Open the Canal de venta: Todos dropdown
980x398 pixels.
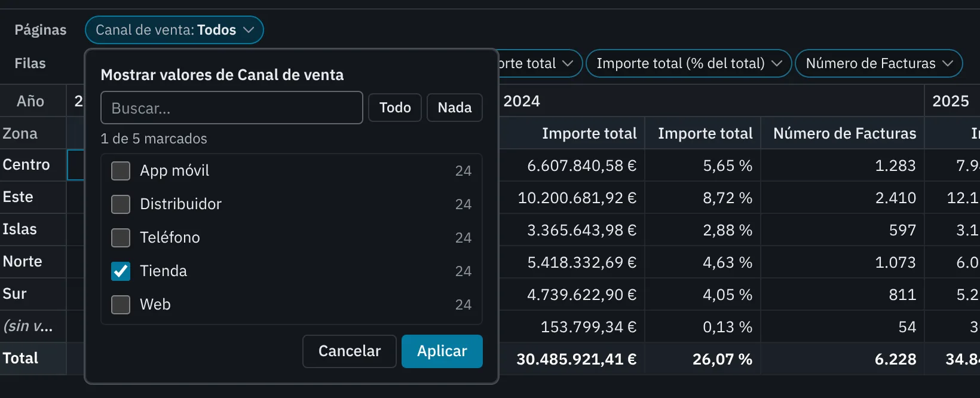coord(174,30)
